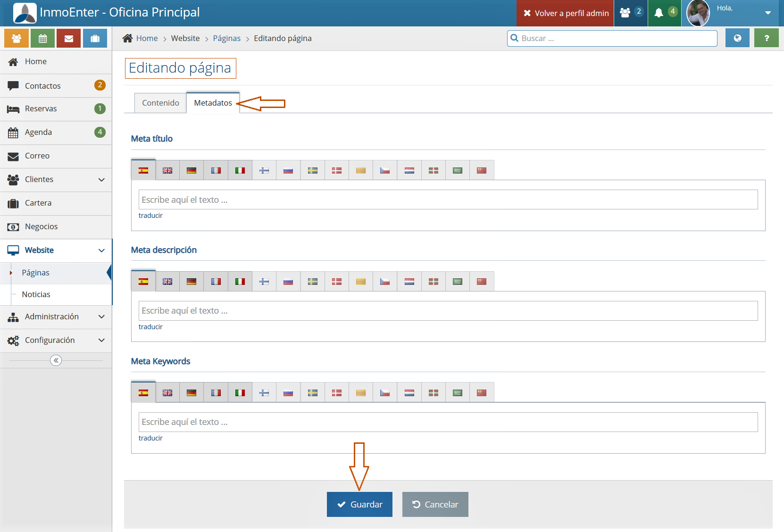Open Agenda in the sidebar

pyautogui.click(x=56, y=133)
